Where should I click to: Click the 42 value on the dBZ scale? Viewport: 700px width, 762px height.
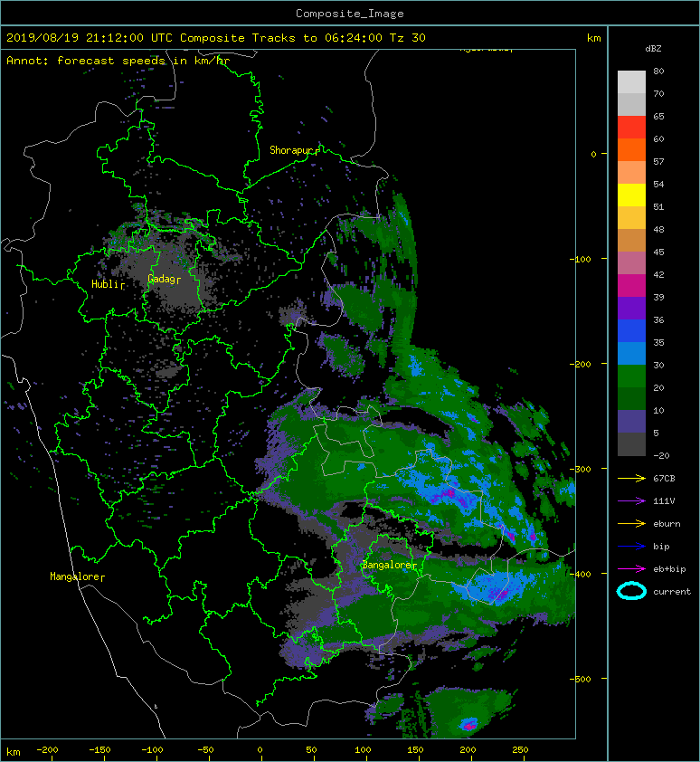click(658, 274)
